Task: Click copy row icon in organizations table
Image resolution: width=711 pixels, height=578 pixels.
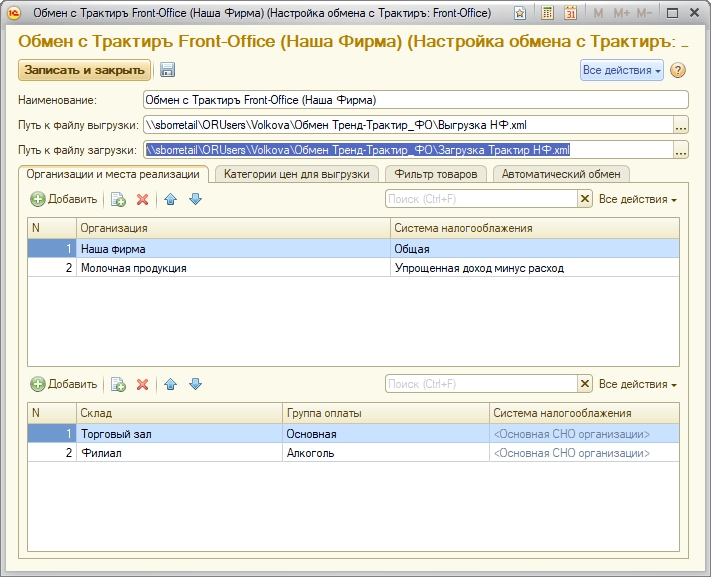Action: pyautogui.click(x=118, y=199)
